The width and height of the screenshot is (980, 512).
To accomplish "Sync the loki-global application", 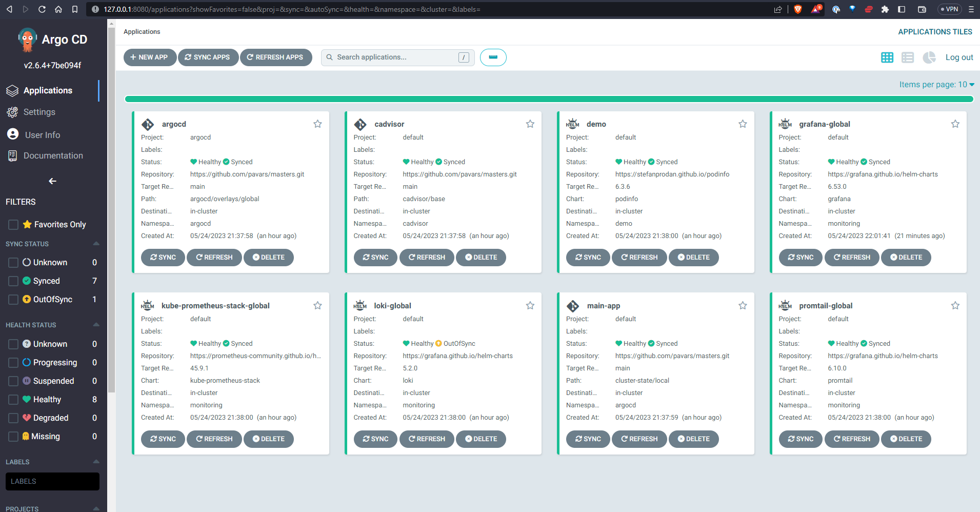I will (375, 439).
